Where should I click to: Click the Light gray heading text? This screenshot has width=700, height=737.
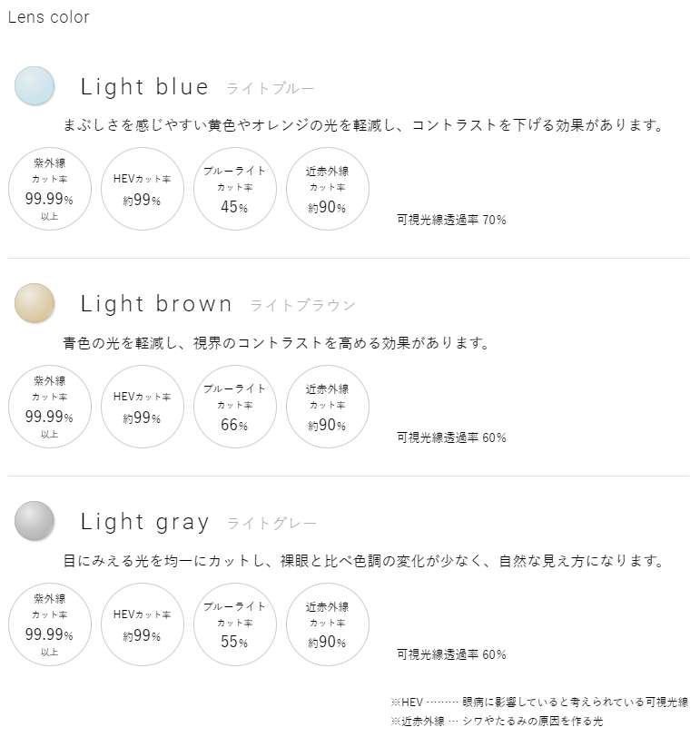click(145, 522)
